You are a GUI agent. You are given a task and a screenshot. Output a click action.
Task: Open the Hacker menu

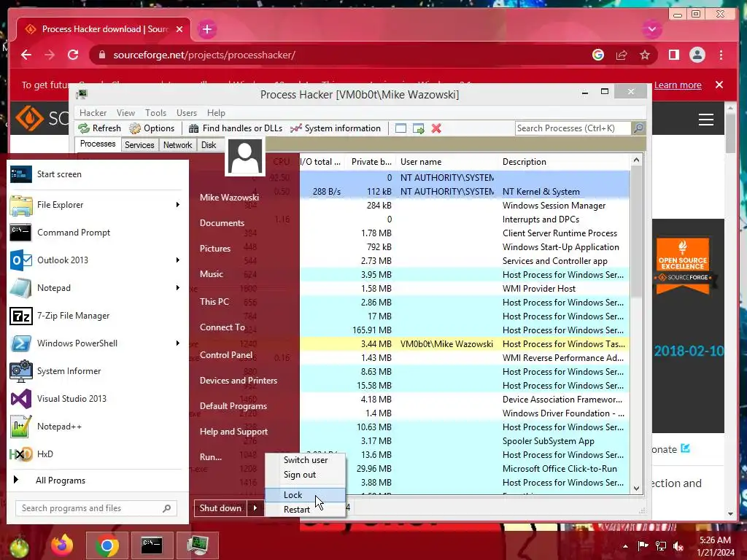pos(93,113)
